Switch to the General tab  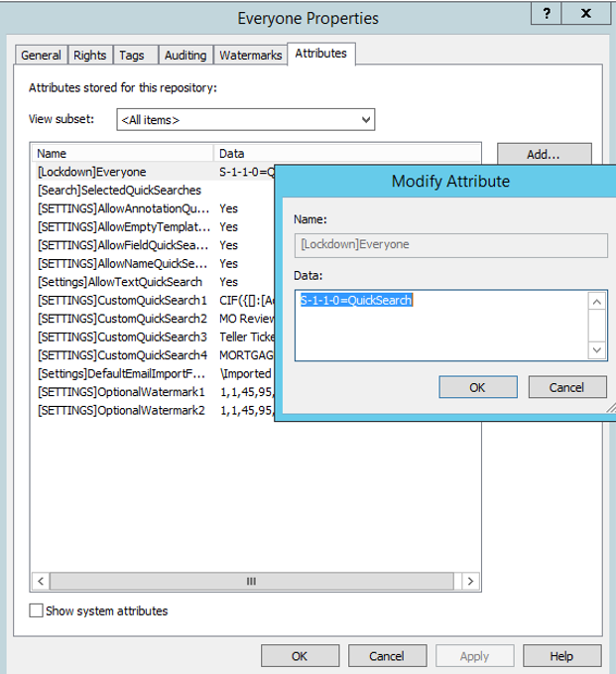41,56
